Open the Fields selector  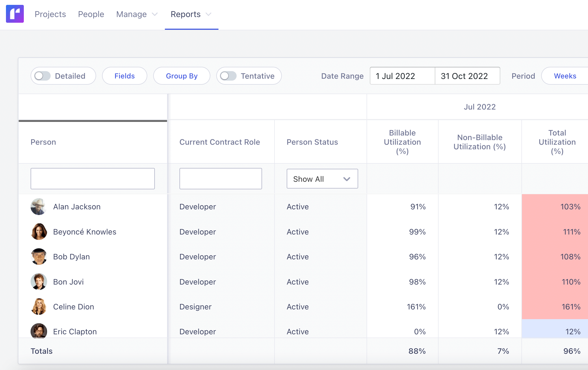[x=124, y=76]
